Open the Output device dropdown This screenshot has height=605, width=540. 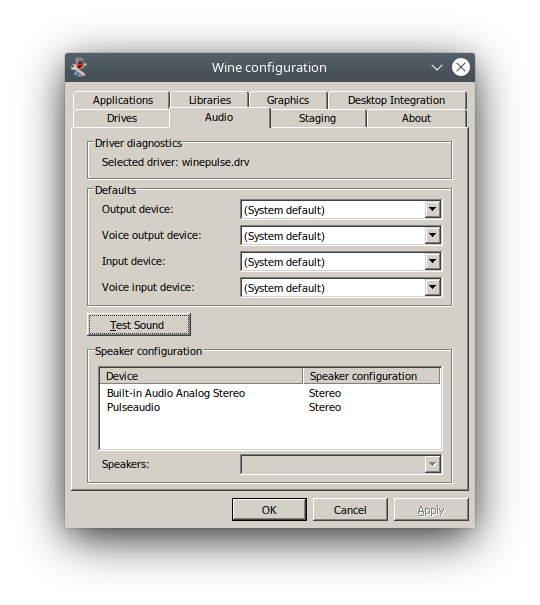coord(341,210)
